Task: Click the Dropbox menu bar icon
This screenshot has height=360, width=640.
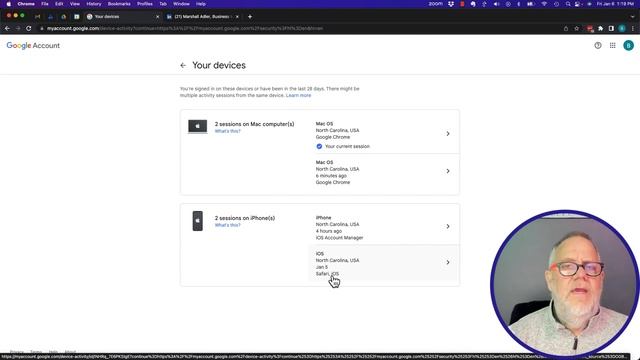Action: (x=451, y=4)
